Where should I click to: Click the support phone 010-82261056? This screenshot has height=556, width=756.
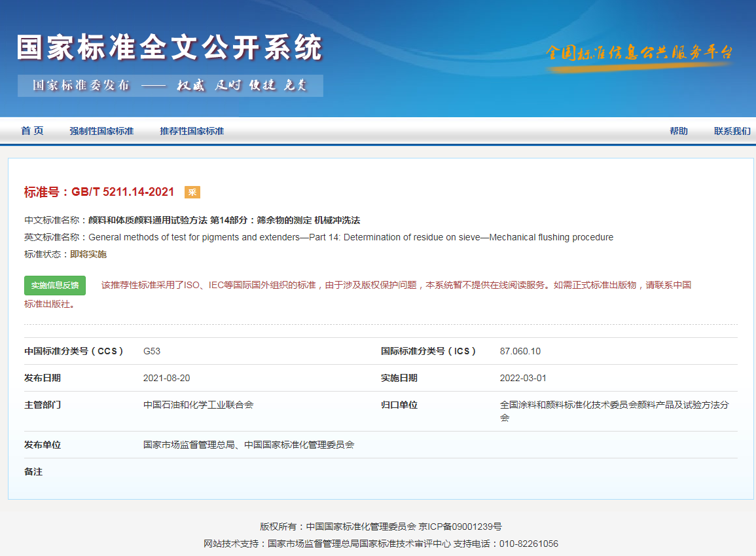[528, 544]
